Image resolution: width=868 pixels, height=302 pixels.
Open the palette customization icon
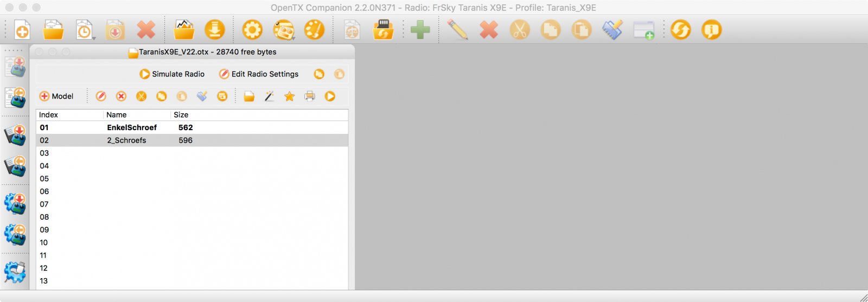tap(315, 30)
